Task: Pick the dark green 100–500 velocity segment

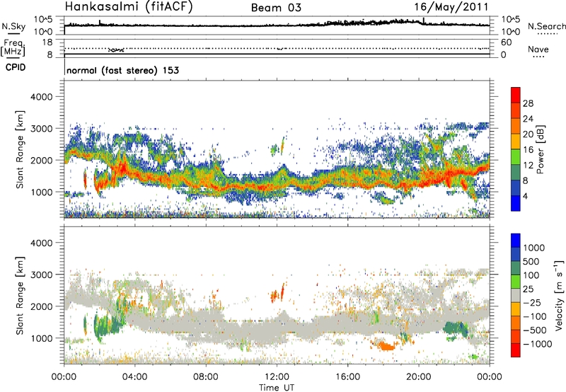Action: (516, 268)
